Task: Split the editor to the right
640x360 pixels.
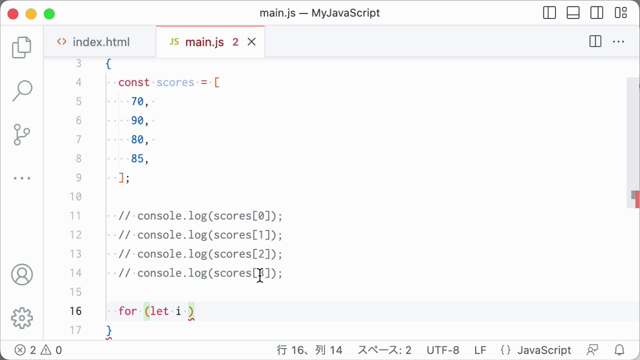Action: (x=595, y=42)
